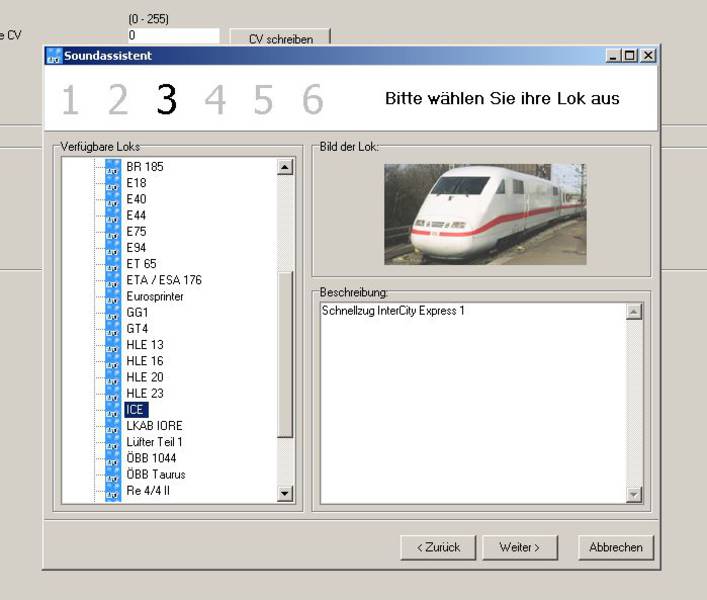Select the E94 locomotive
Viewport: 707px width, 600px height.
coord(136,248)
